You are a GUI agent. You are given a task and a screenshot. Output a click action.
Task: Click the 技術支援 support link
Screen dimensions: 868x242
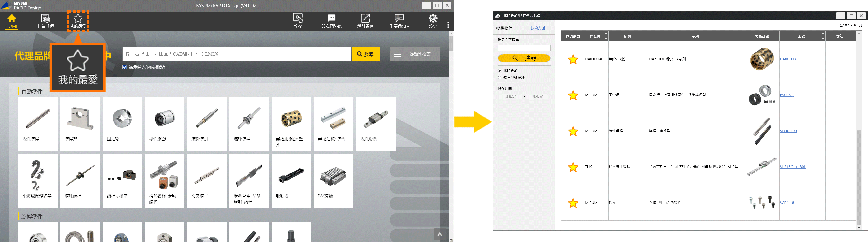click(538, 28)
